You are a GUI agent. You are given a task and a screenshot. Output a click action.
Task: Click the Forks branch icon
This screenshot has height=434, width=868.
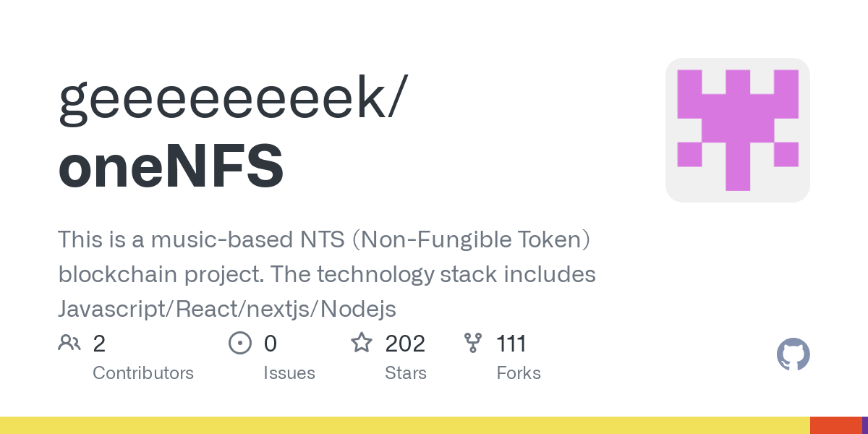pos(473,342)
